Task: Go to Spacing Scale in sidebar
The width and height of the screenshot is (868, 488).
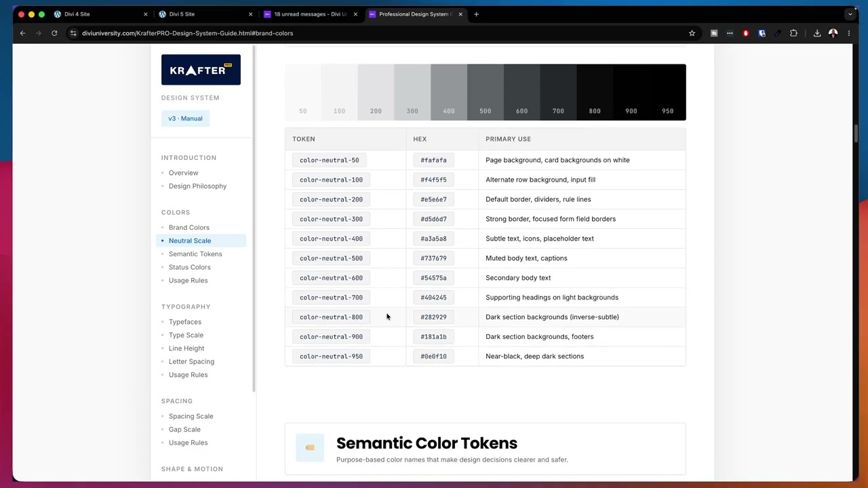Action: pyautogui.click(x=191, y=416)
